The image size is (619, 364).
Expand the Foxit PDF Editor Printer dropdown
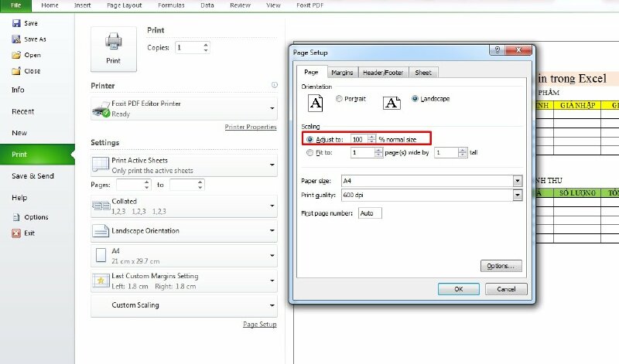(272, 108)
